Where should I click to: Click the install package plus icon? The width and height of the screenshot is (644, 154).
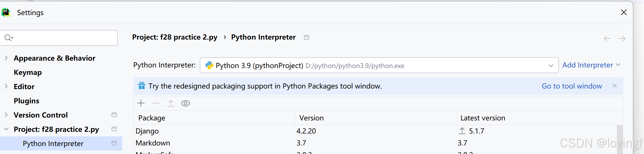click(141, 103)
